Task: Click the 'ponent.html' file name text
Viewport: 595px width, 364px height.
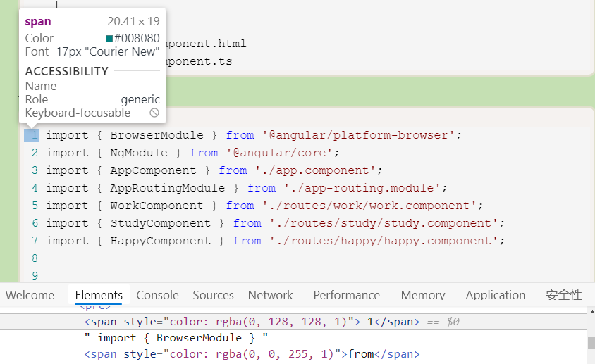Action: coord(207,44)
